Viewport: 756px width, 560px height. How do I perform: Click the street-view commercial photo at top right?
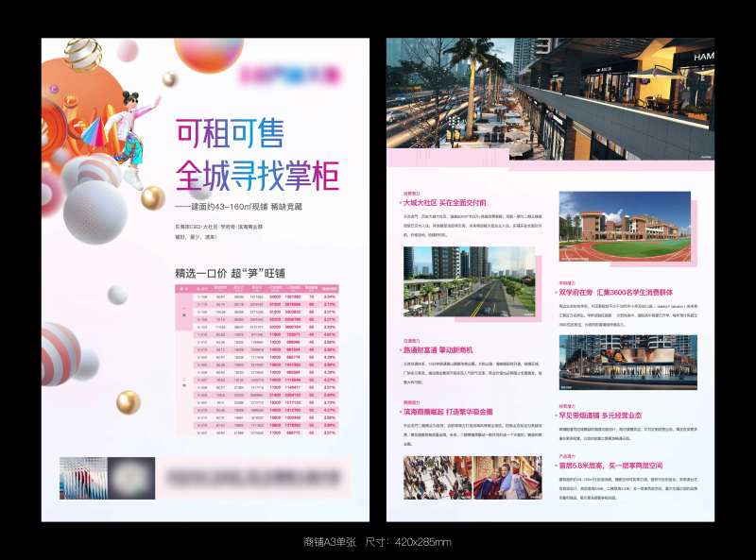[550, 98]
